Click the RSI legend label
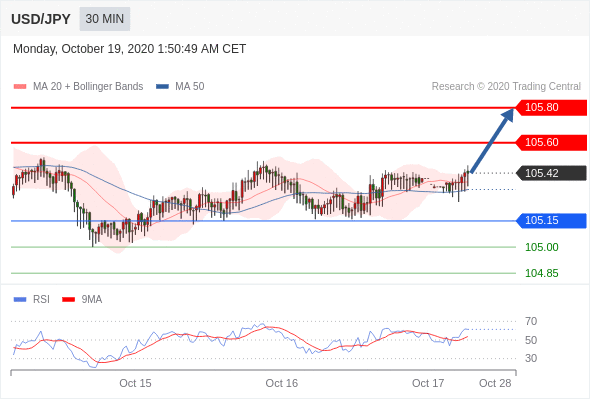Viewport: 590px width, 400px height. point(41,300)
